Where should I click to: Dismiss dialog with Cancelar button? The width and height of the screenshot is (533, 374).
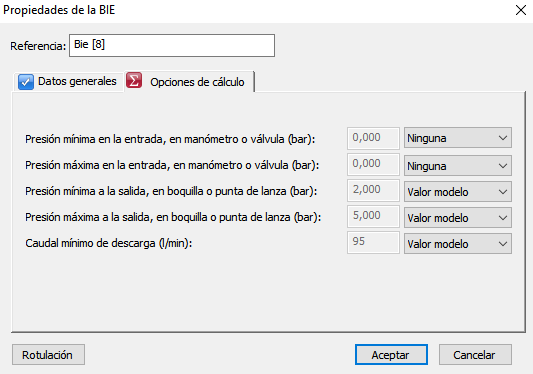click(x=475, y=355)
